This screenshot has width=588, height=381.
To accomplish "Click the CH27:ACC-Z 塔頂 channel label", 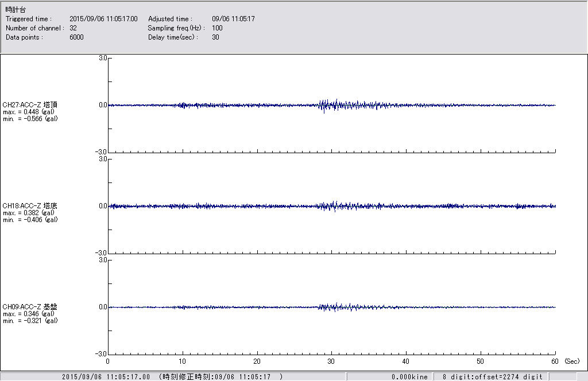I will (x=30, y=104).
